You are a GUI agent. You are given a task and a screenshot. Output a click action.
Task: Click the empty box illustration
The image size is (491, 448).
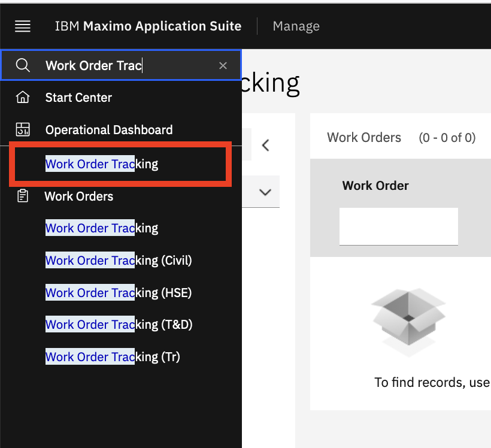(408, 322)
